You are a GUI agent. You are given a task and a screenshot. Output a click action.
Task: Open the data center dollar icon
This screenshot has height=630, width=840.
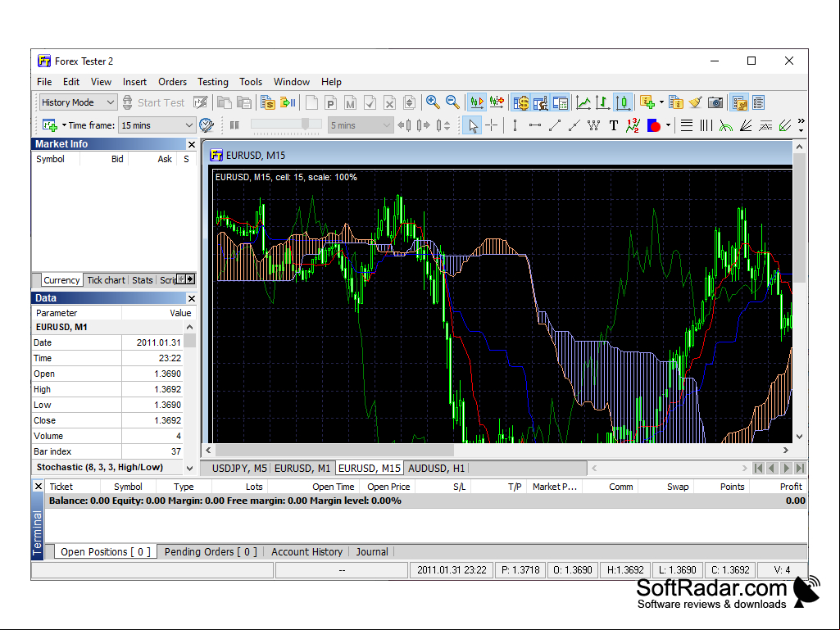pyautogui.click(x=268, y=102)
